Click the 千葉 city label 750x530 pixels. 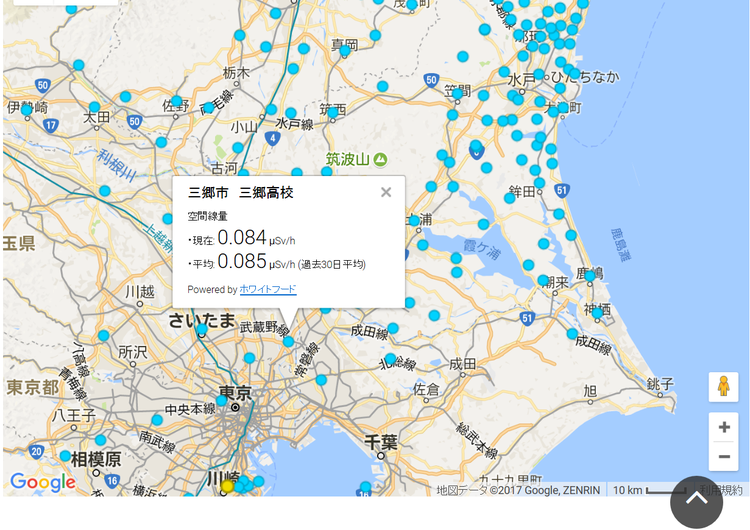click(x=381, y=441)
